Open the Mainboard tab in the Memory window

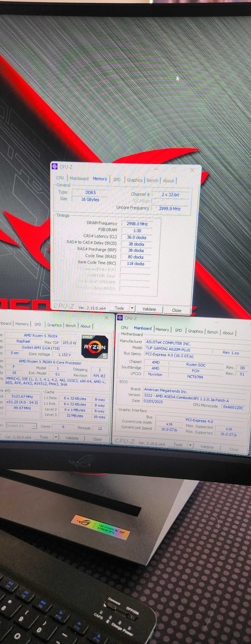click(79, 179)
